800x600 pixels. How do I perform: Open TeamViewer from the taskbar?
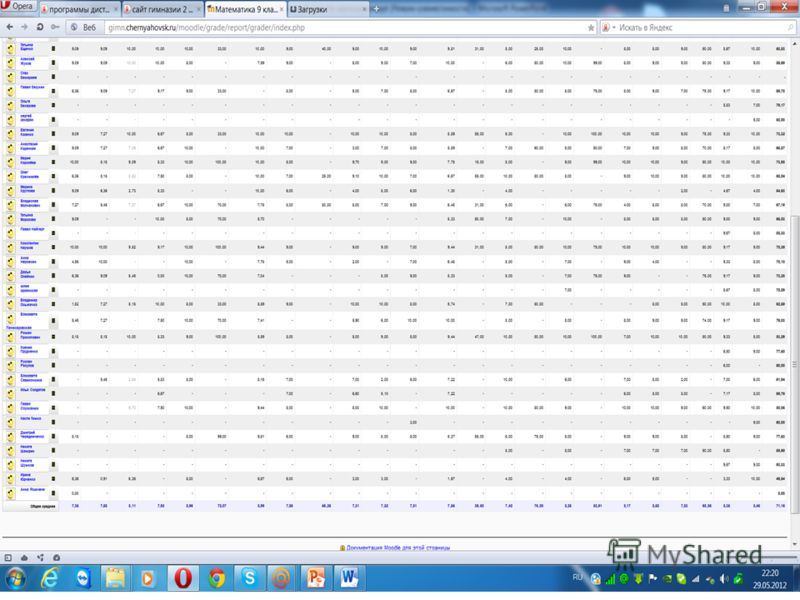pyautogui.click(x=83, y=579)
